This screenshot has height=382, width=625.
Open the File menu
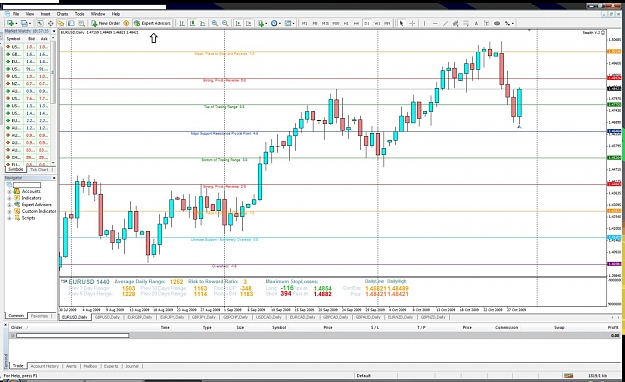pos(16,14)
